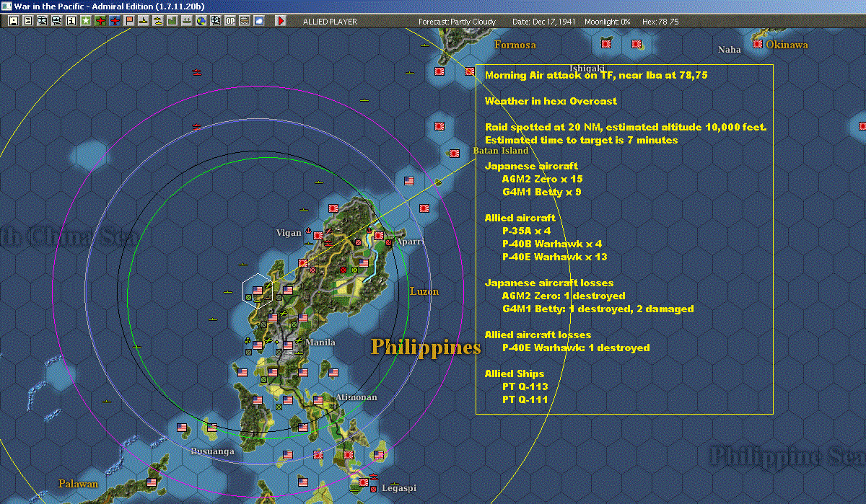This screenshot has width=866, height=504.
Task: Click 'G4M1 Betty: 1 destroyed, 2 damaged' line
Action: 598,309
